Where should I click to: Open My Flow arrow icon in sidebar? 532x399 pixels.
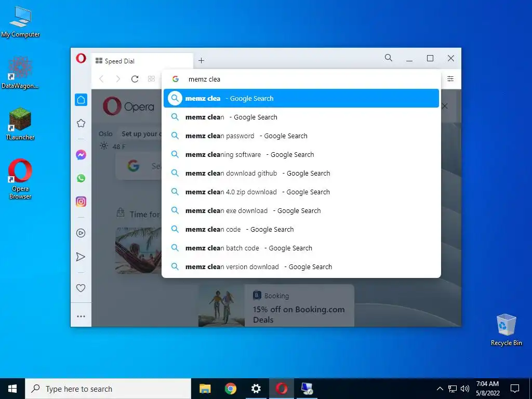81,257
